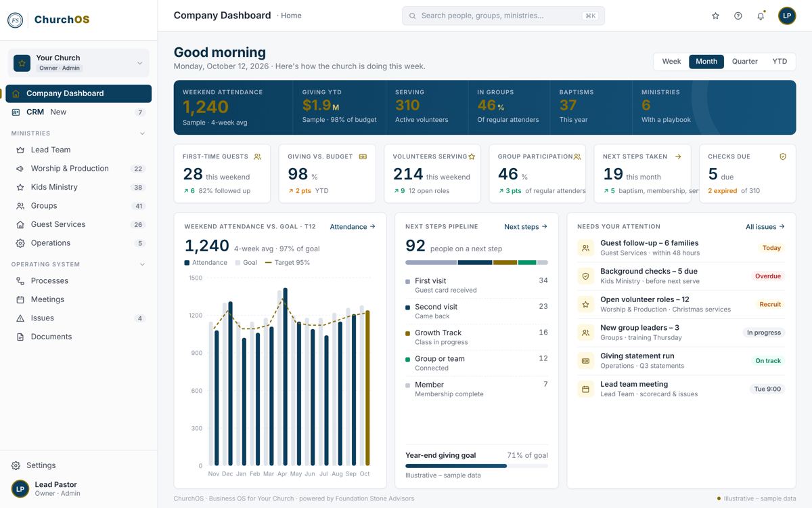The width and height of the screenshot is (812, 508).
Task: Click arrow icon on Next Steps Taken card
Action: pos(678,156)
